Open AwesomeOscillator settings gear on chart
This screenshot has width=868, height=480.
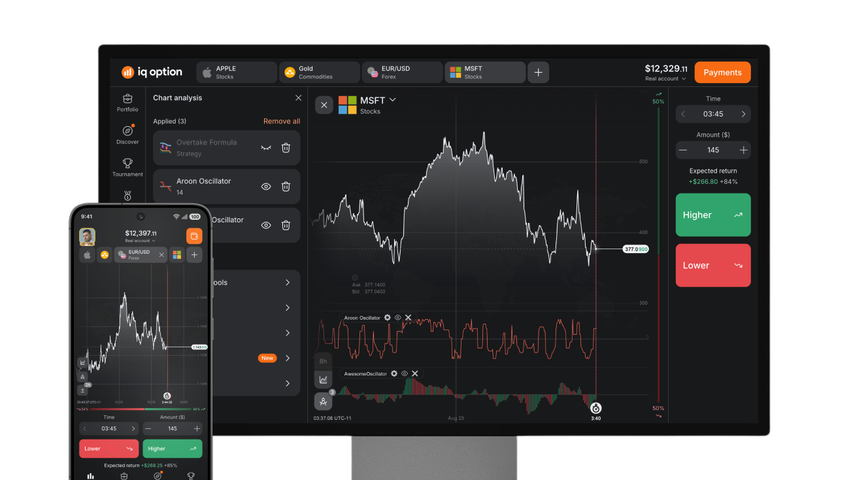click(394, 373)
